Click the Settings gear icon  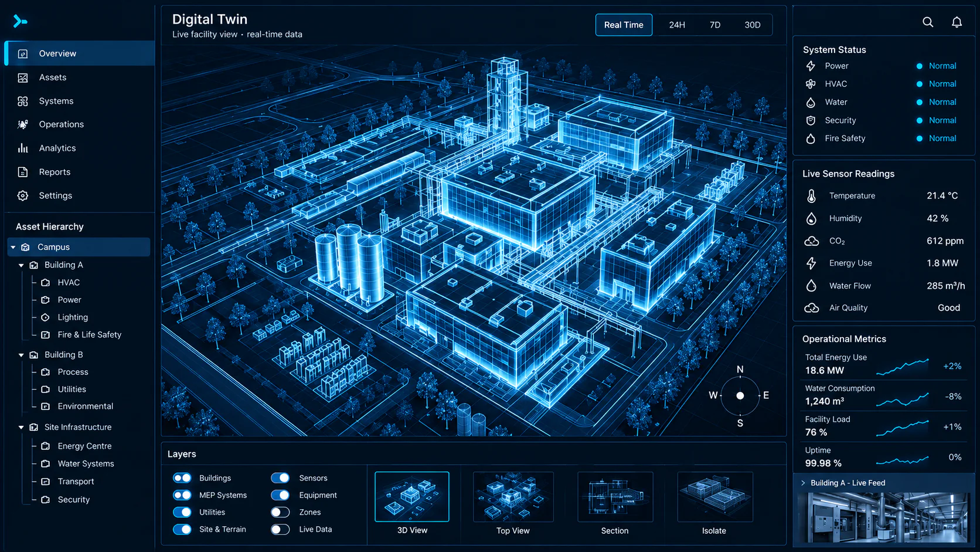pos(23,196)
